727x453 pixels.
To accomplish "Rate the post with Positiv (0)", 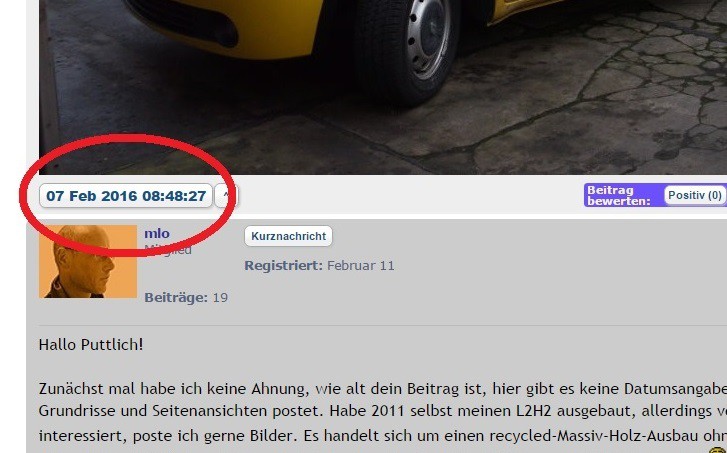I will [x=695, y=195].
